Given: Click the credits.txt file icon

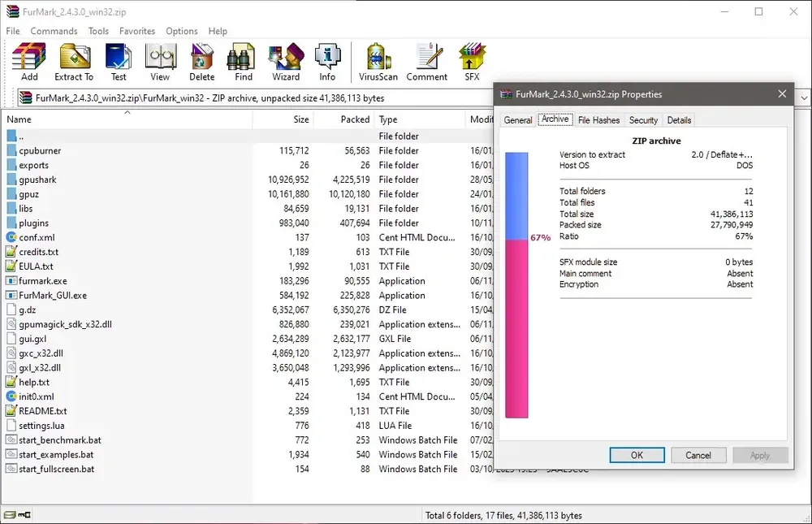Looking at the screenshot, I should click(11, 252).
